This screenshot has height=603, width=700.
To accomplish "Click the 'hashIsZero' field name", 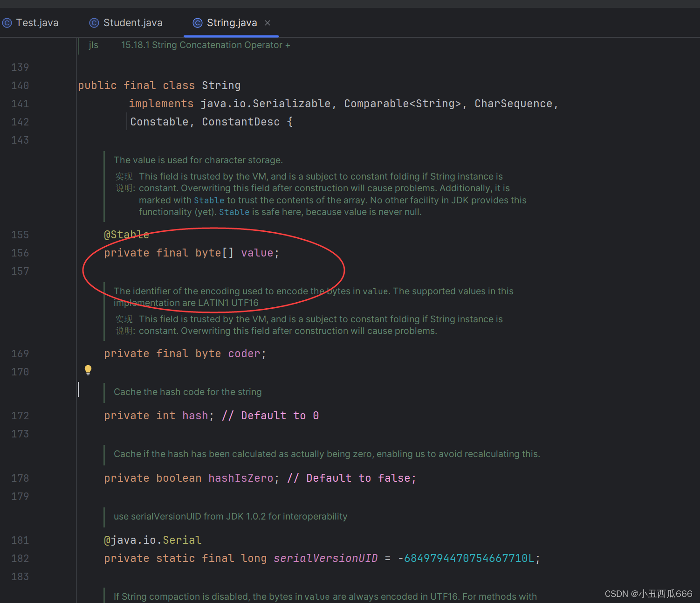I will [240, 478].
